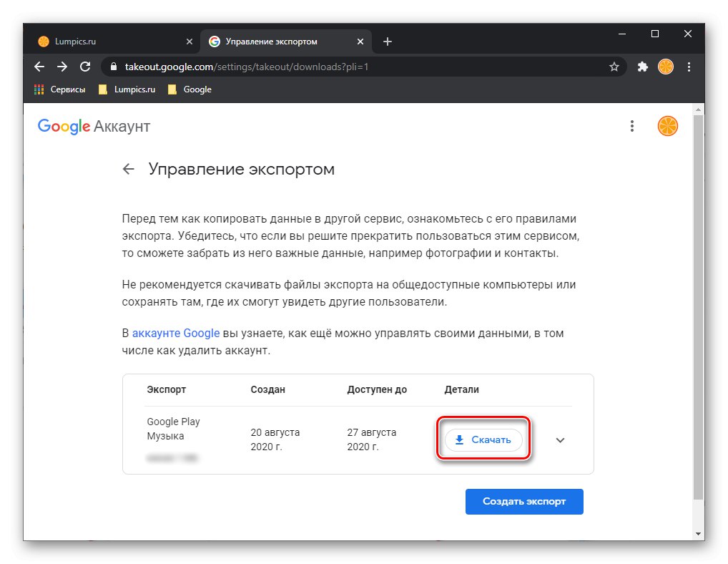The width and height of the screenshot is (728, 564).
Task: Click the Доступен до column header
Action: click(x=377, y=390)
